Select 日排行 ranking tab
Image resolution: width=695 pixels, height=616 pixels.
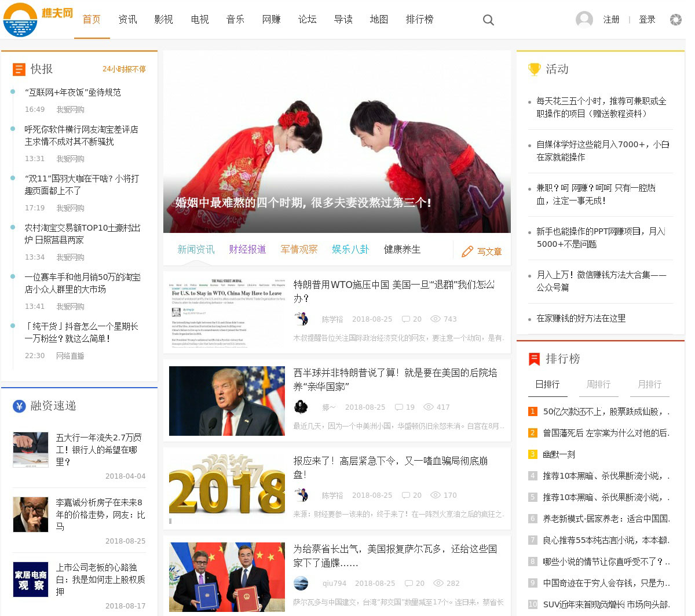(x=547, y=385)
